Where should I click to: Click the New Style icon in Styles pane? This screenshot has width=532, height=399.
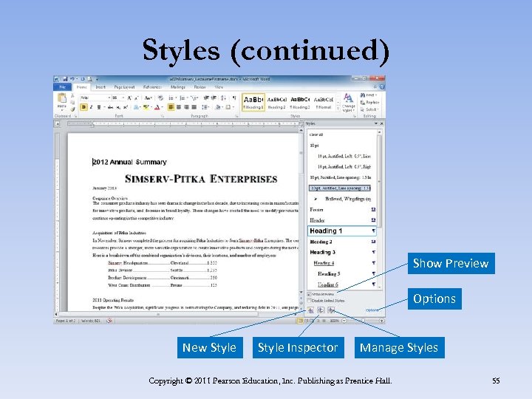(310, 310)
